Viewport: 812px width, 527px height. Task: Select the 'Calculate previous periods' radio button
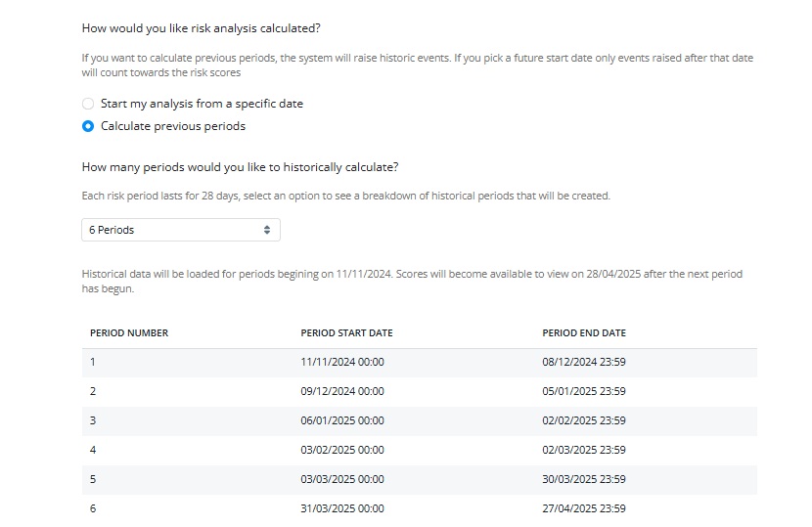[88, 126]
